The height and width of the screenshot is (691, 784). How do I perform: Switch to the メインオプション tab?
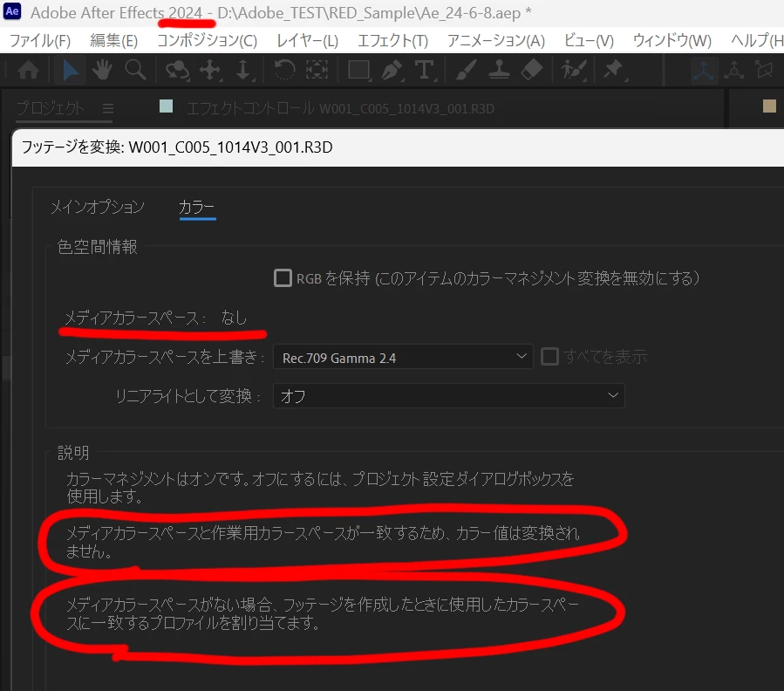[98, 207]
